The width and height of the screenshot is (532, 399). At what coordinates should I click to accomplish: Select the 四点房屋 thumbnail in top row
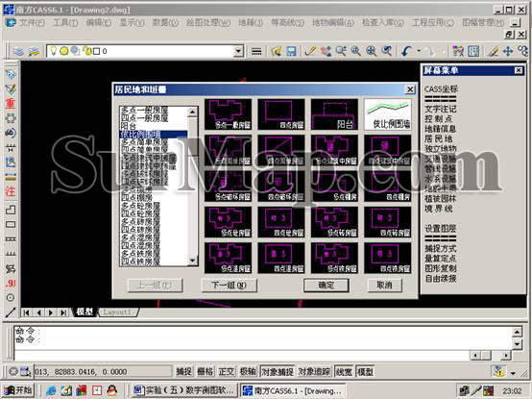pyautogui.click(x=281, y=114)
